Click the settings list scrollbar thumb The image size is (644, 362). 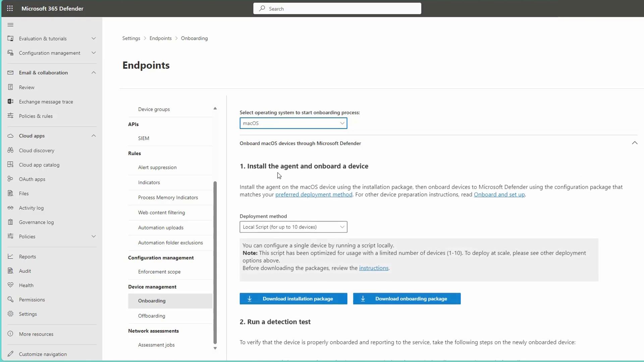215,261
